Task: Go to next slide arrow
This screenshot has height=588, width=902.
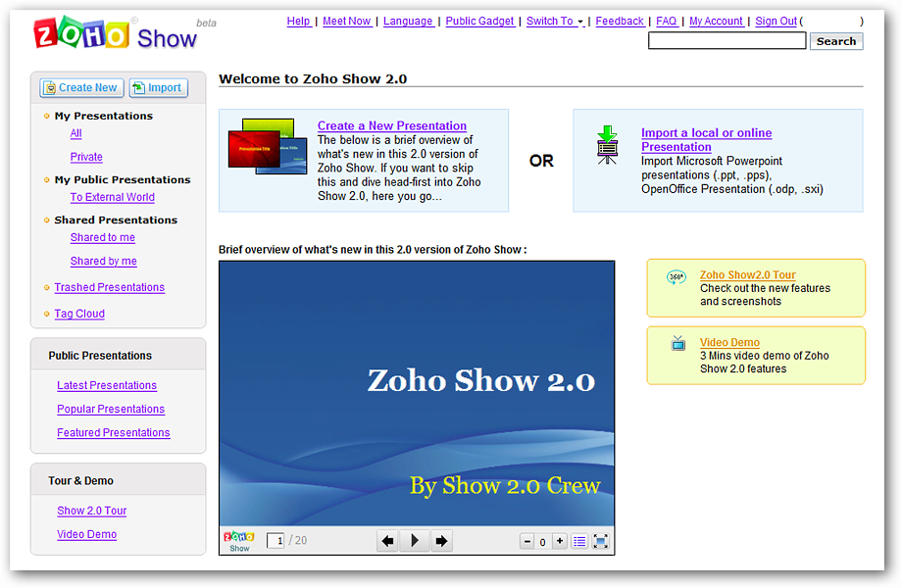Action: coord(441,541)
